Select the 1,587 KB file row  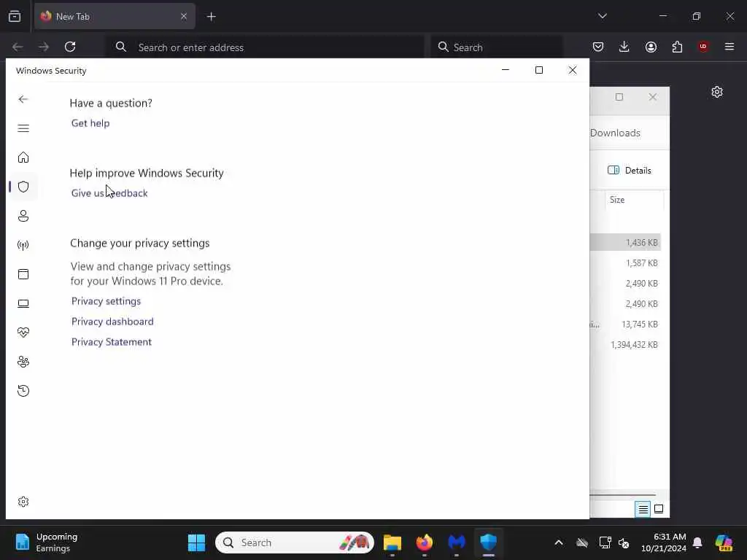(x=625, y=263)
